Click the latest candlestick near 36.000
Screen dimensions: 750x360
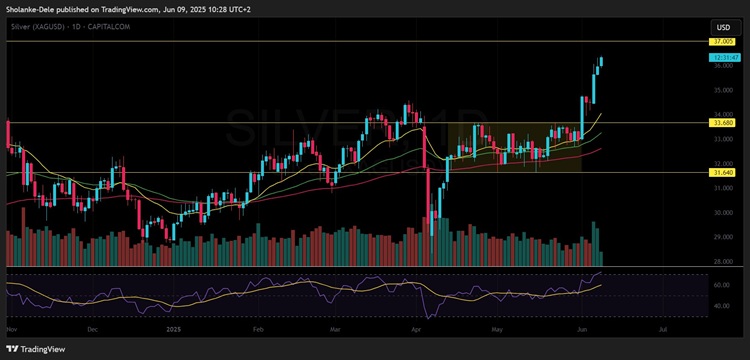[x=601, y=61]
